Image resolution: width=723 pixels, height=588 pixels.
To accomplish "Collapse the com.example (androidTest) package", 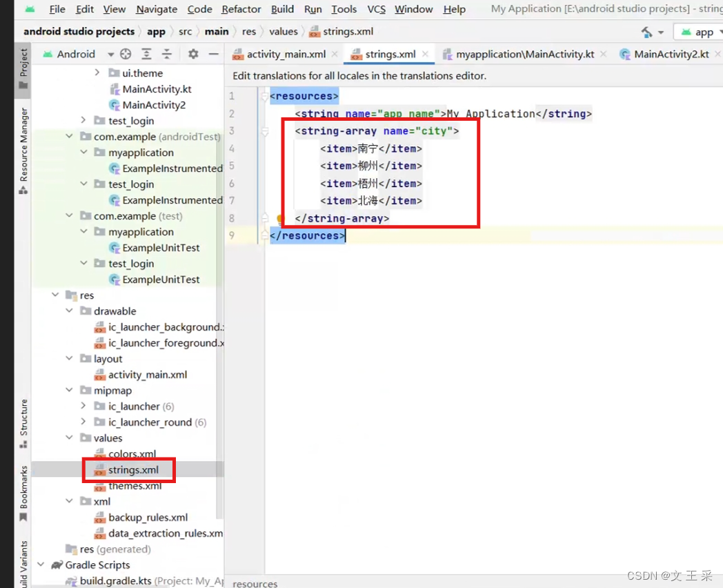I will [x=69, y=137].
